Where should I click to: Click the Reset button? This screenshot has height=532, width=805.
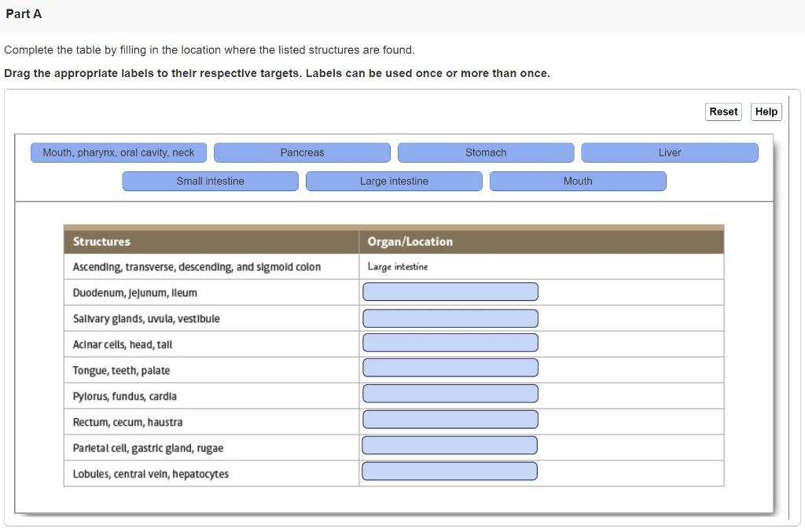coord(722,111)
